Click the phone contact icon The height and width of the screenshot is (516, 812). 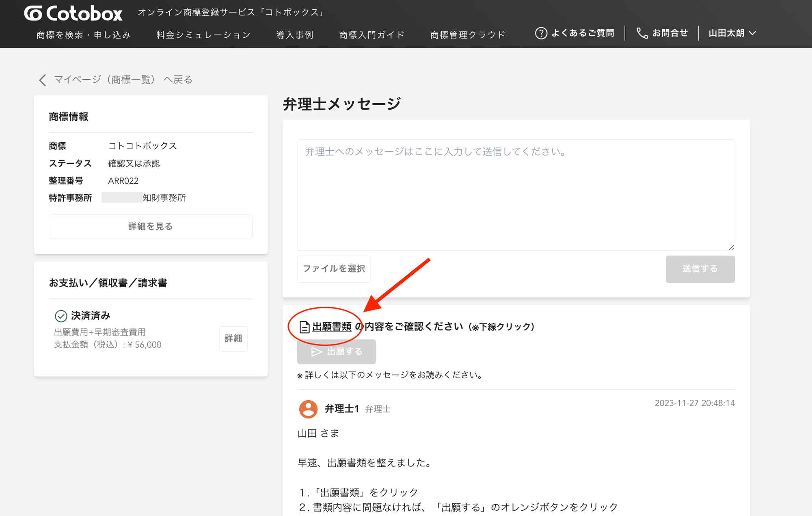coord(642,33)
